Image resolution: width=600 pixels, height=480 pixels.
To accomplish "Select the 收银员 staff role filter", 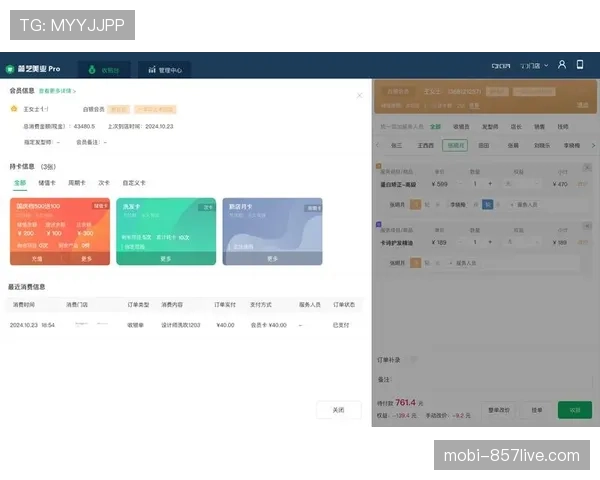I will [x=461, y=127].
